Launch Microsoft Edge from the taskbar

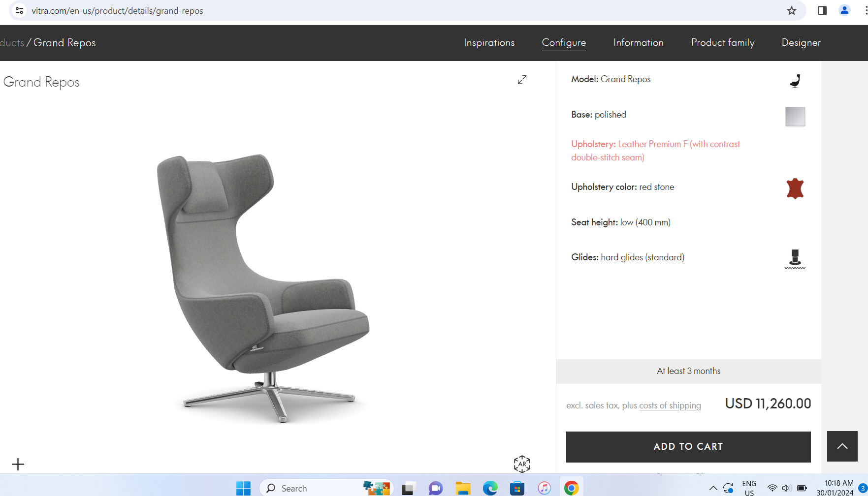[x=490, y=489]
